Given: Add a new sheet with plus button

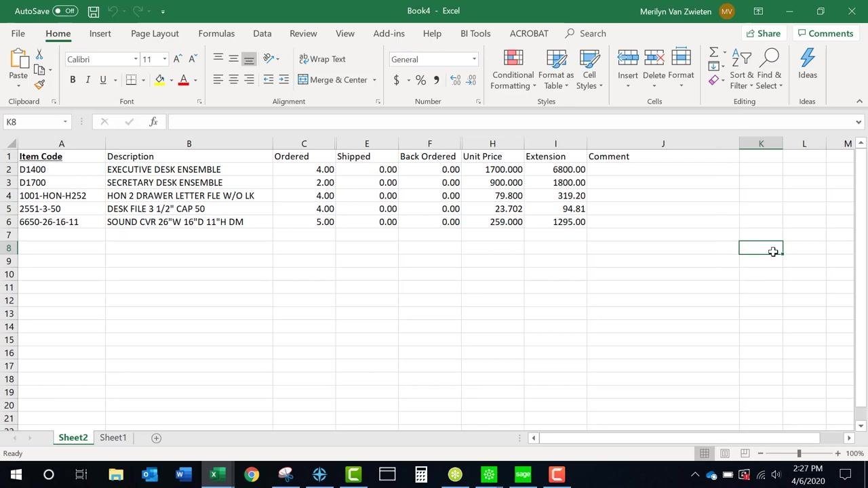Looking at the screenshot, I should click(156, 438).
